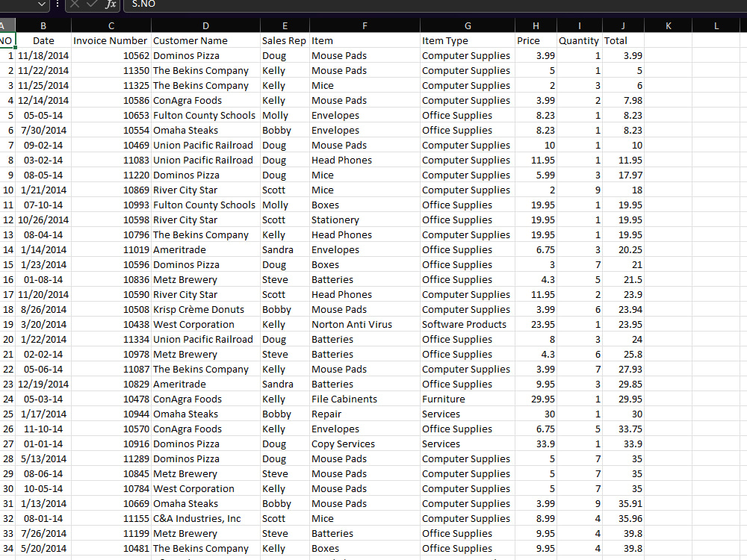
Task: Open the Name Box dropdown arrow
Action: tap(42, 4)
